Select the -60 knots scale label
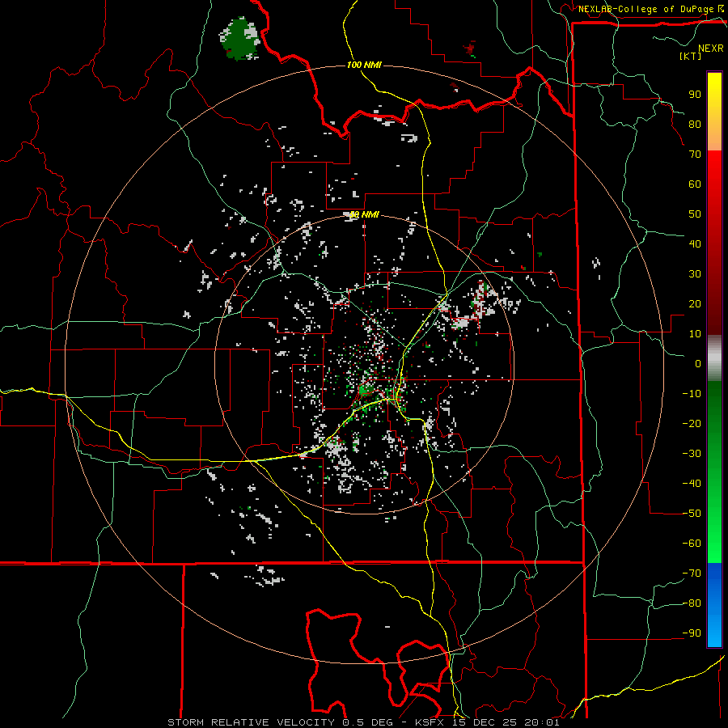The image size is (728, 728). tap(692, 544)
